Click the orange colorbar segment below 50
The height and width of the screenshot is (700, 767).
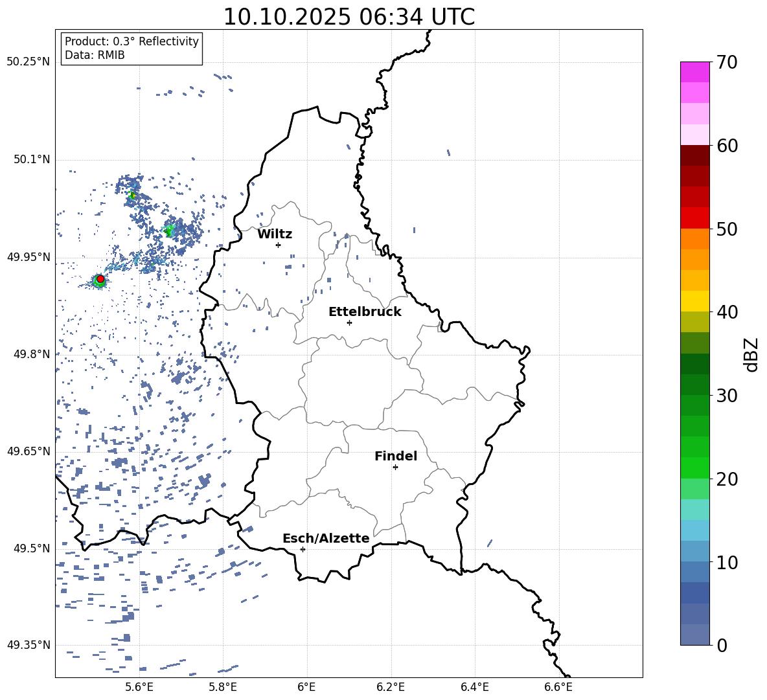point(694,239)
